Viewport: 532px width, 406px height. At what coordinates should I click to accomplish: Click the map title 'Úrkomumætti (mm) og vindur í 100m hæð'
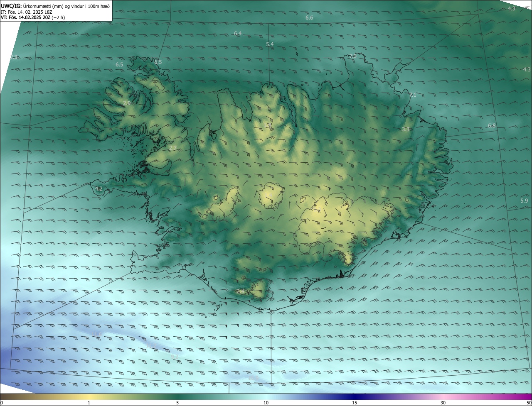66,6
